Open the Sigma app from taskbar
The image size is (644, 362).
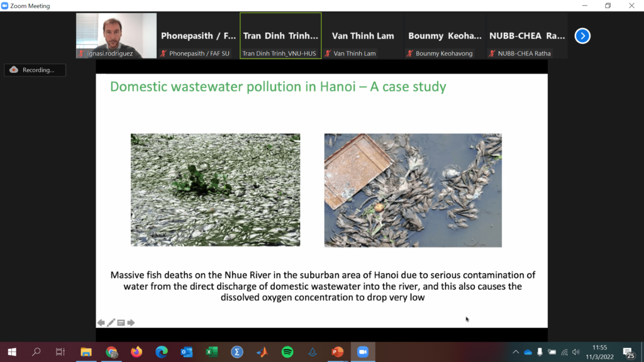point(237,352)
